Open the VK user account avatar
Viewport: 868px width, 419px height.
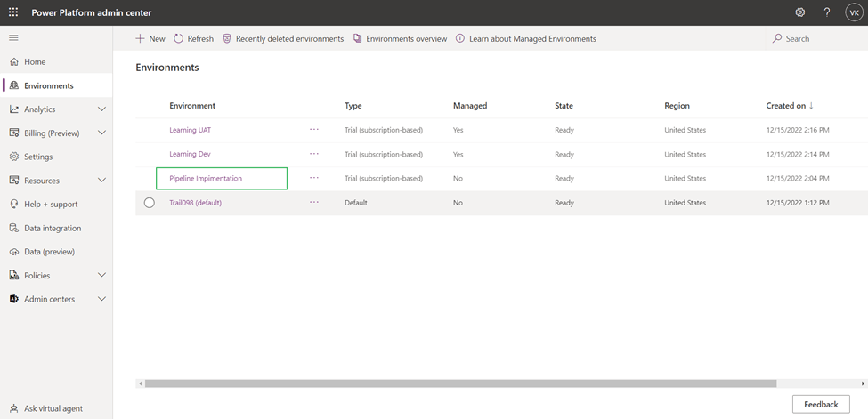(x=853, y=12)
